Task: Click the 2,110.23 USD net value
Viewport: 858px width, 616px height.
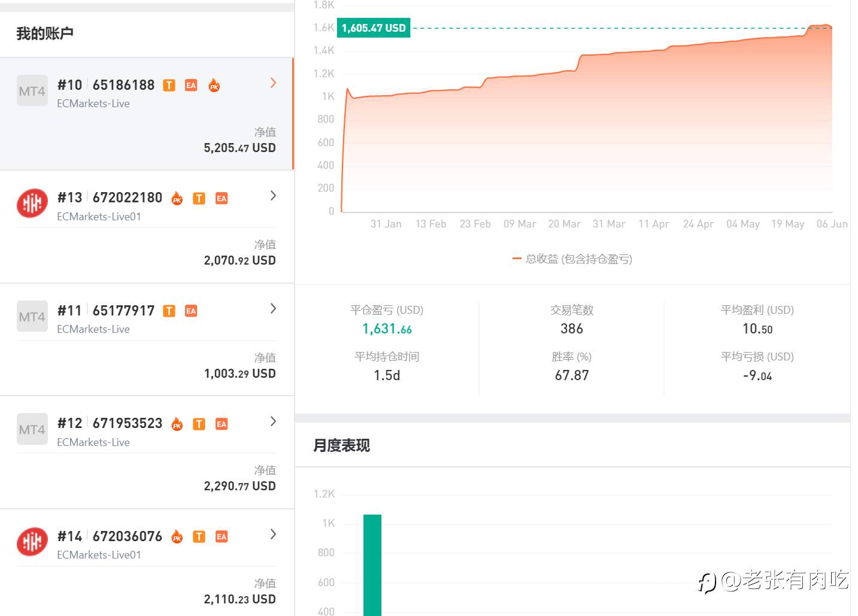Action: pos(239,599)
